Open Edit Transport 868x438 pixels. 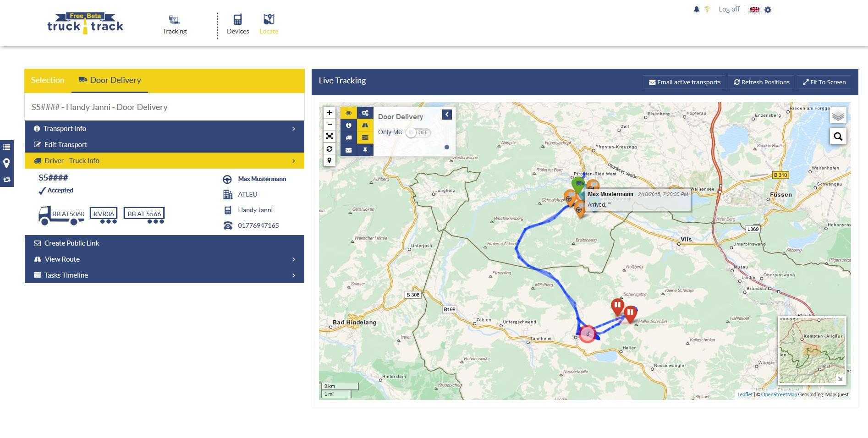(x=165, y=145)
